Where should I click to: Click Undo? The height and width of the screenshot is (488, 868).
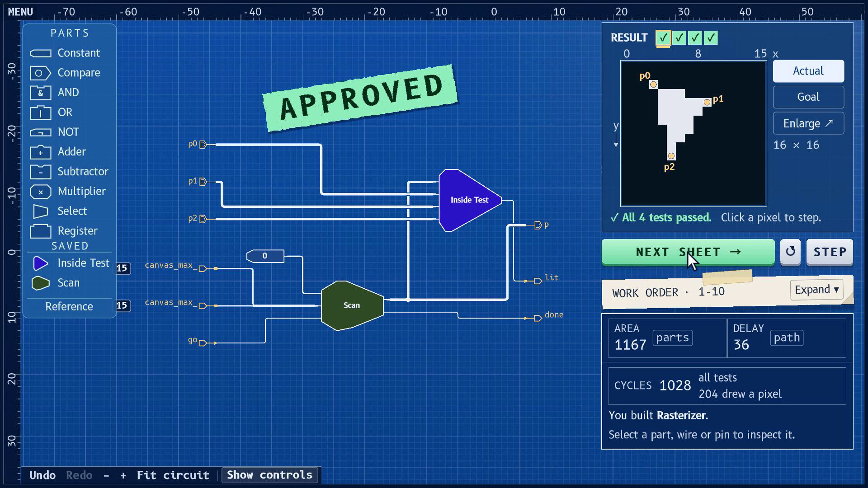tap(42, 475)
